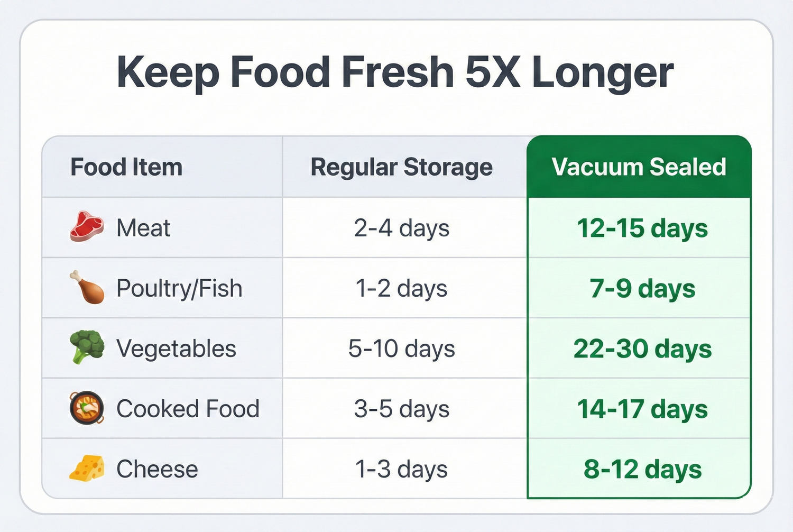The height and width of the screenshot is (532, 793).
Task: Click the Food Item column header
Action: [x=126, y=167]
